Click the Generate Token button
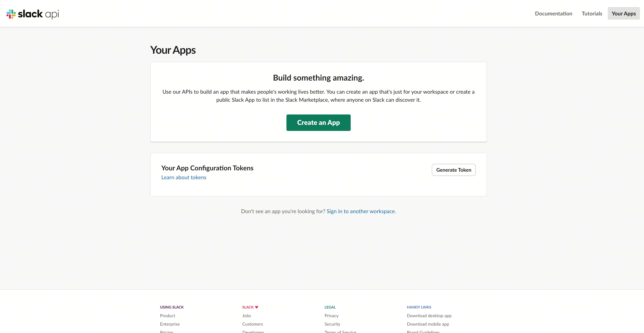The height and width of the screenshot is (333, 644). coord(453,170)
